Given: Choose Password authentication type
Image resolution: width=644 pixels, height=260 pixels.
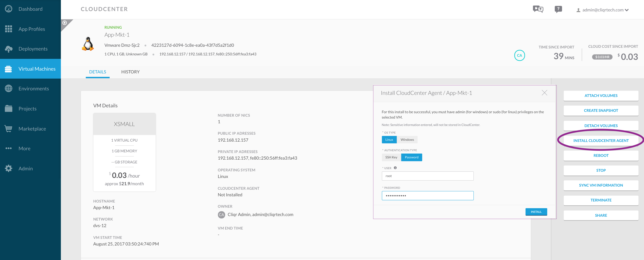Looking at the screenshot, I should [x=412, y=157].
